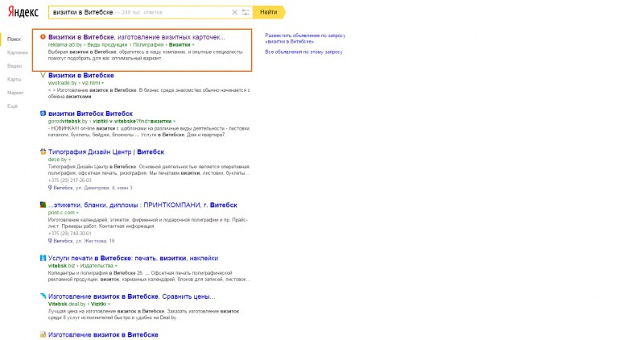Click favicon of print-c.com result

43,205
